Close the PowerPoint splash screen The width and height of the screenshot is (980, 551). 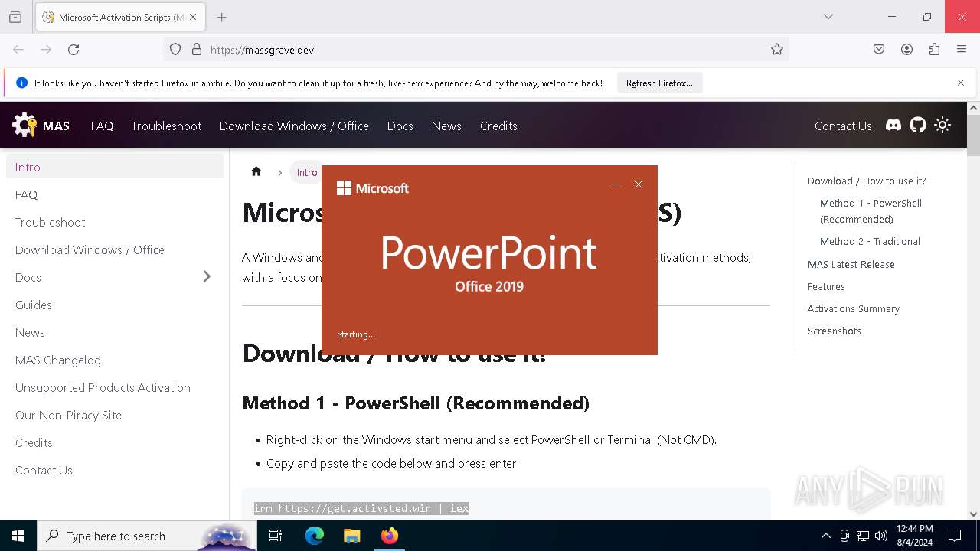tap(639, 184)
